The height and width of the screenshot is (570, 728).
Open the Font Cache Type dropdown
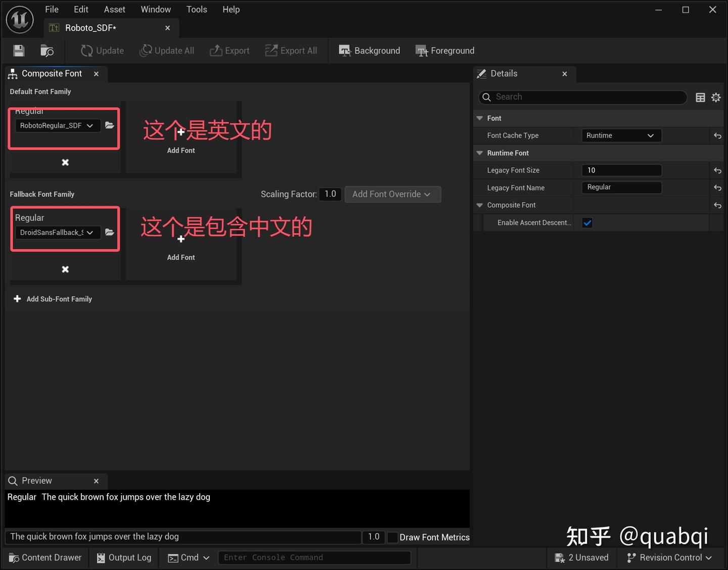tap(621, 135)
